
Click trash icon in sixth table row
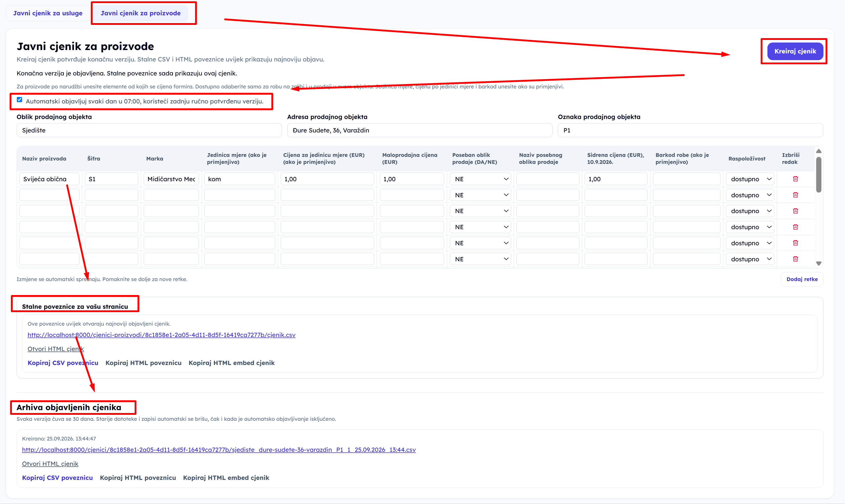tap(795, 259)
